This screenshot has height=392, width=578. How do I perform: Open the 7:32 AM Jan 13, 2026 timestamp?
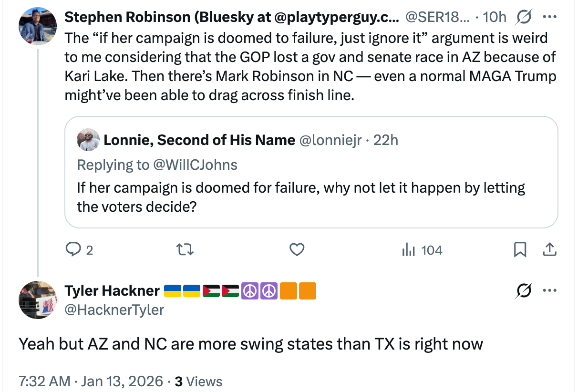click(x=91, y=382)
